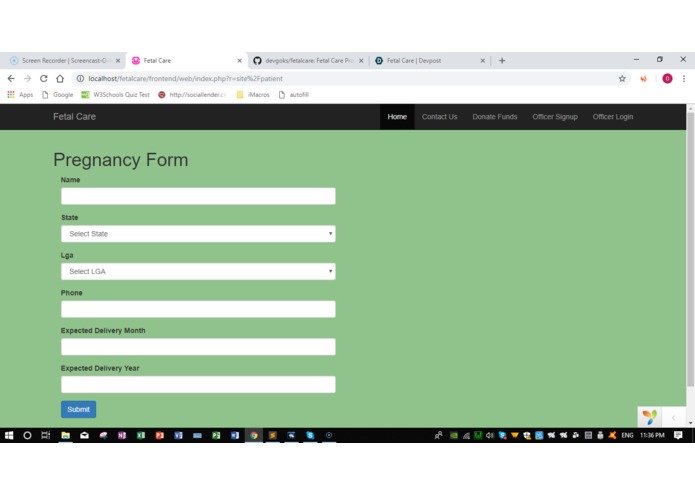Open the autofill bookmark
Image resolution: width=695 pixels, height=494 pixels.
click(x=294, y=94)
